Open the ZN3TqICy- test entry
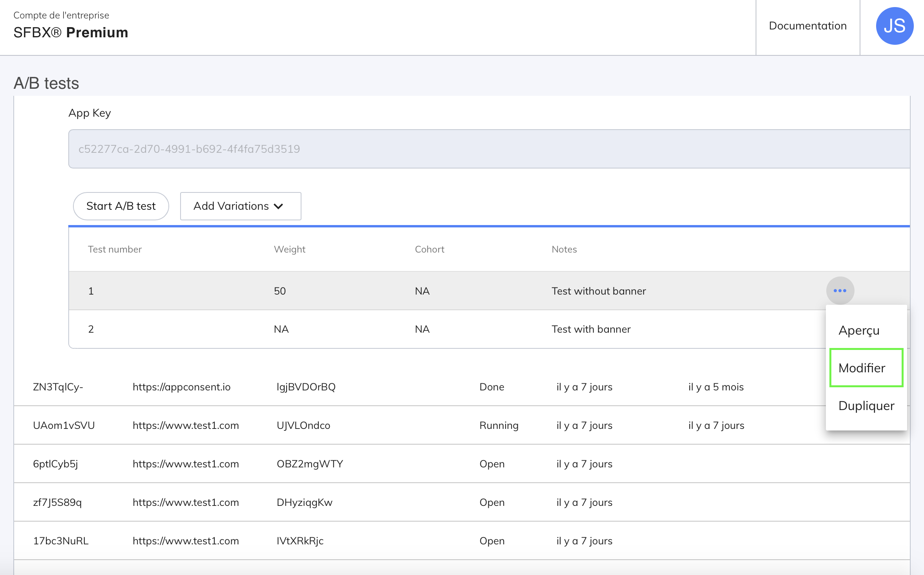924x575 pixels. pos(58,387)
